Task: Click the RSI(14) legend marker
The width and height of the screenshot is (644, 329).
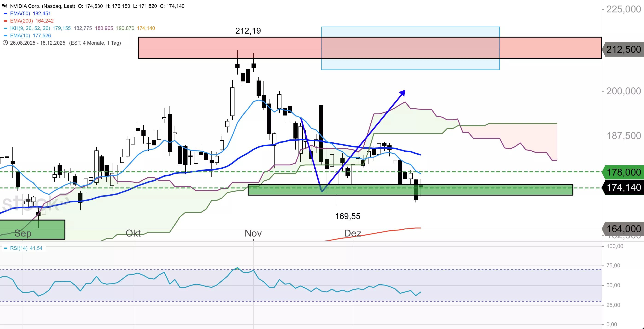Action: click(6, 248)
